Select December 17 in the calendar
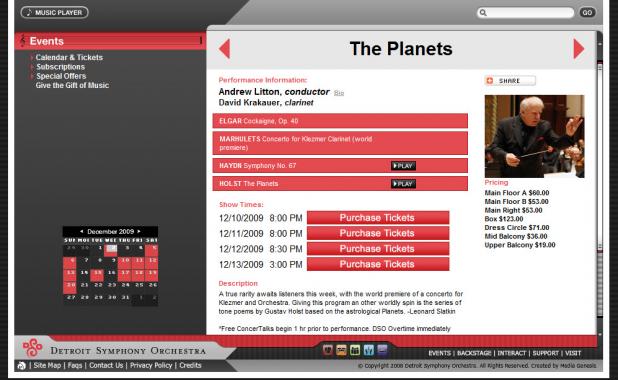 124,276
